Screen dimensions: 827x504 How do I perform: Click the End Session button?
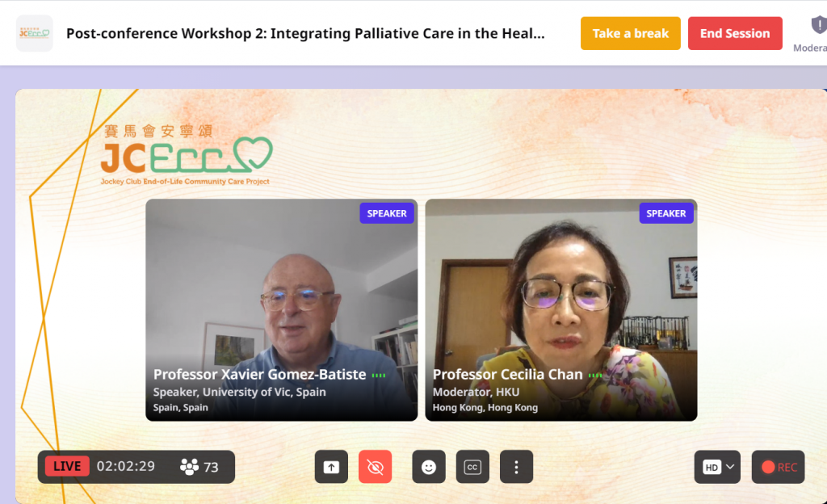click(735, 33)
